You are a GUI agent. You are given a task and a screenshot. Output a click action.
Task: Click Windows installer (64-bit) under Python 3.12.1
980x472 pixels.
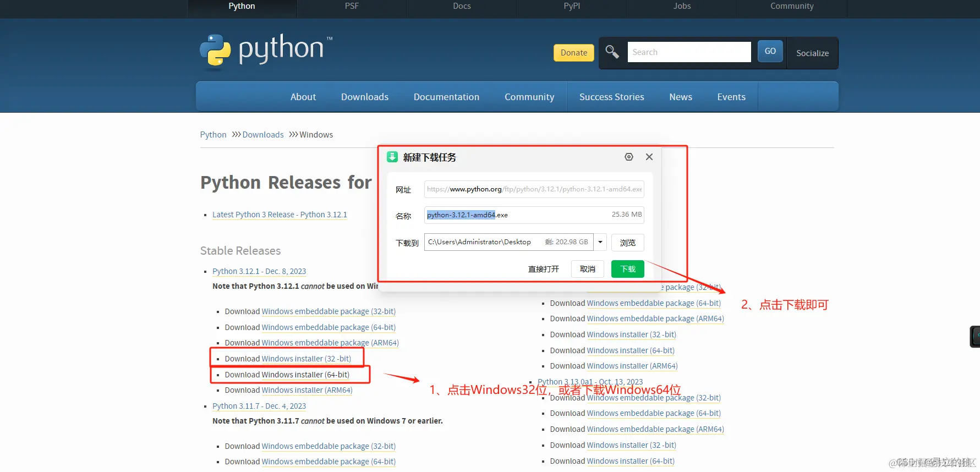point(305,375)
